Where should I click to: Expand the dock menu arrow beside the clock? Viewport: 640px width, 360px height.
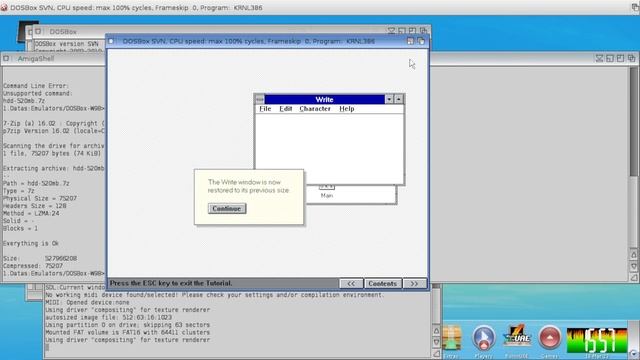633,353
